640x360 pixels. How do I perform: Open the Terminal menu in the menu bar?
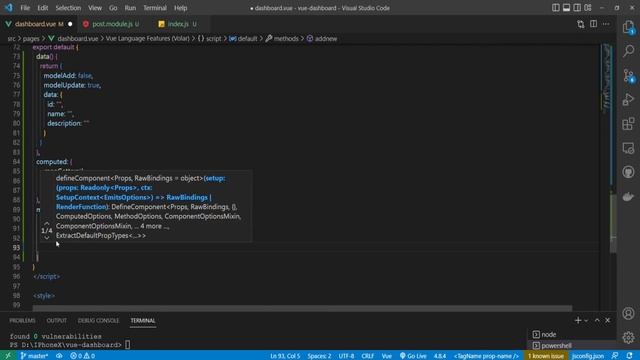pos(155,8)
